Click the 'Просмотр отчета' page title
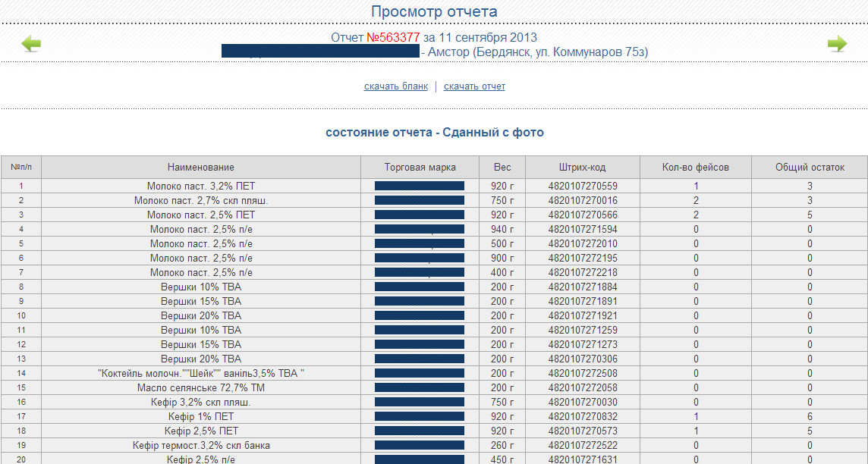Viewport: 868px width, 464px height. click(x=434, y=11)
